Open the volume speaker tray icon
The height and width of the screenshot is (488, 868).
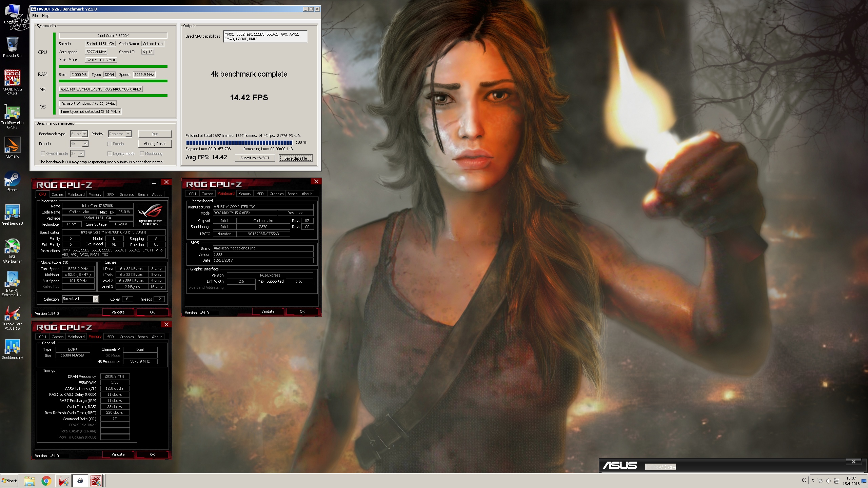tap(828, 481)
